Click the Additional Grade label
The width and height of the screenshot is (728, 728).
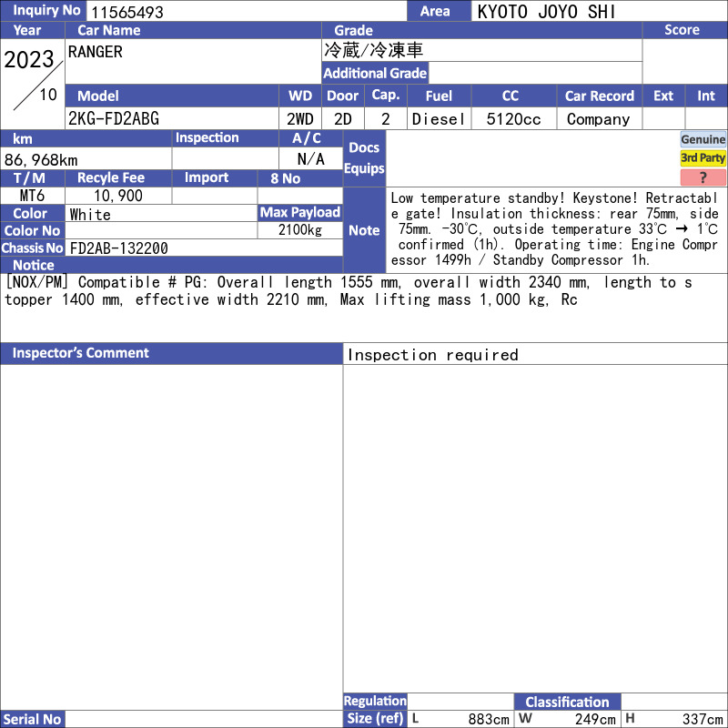pos(375,73)
